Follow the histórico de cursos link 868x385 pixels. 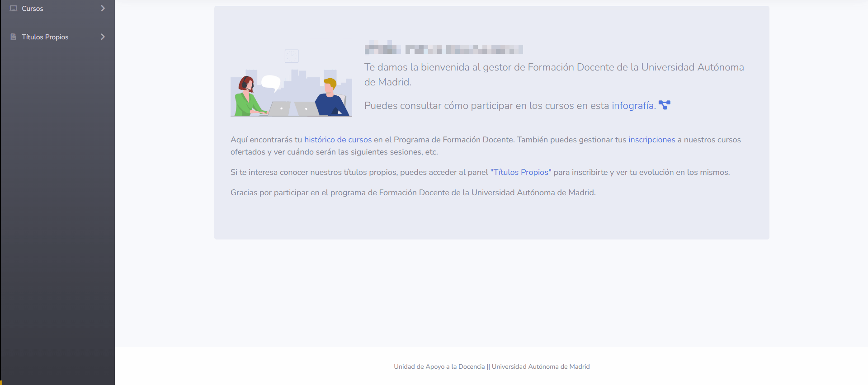(338, 140)
